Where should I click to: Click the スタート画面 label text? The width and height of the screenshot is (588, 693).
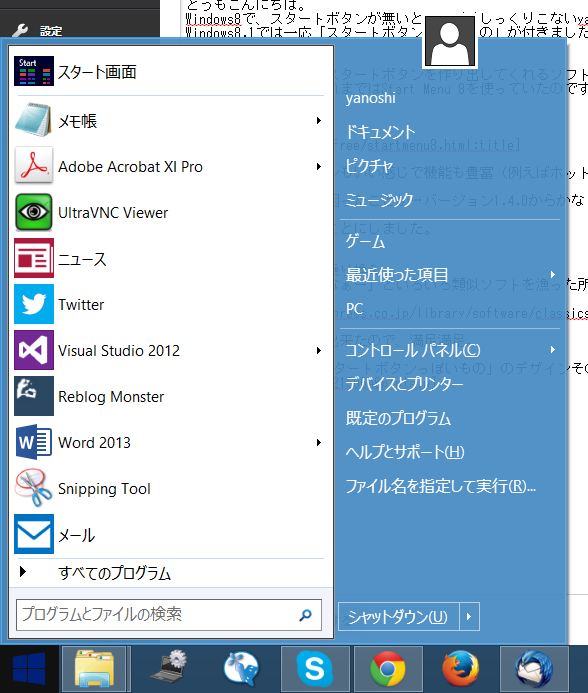[x=97, y=71]
